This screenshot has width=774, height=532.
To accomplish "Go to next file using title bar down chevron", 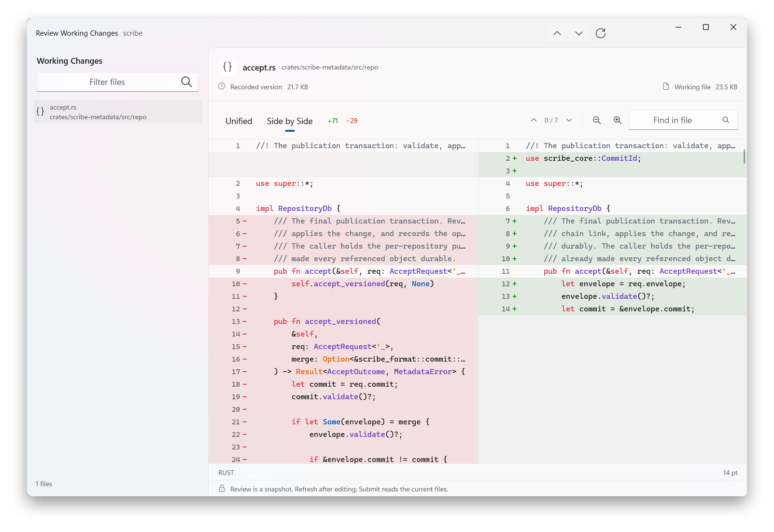I will click(578, 33).
